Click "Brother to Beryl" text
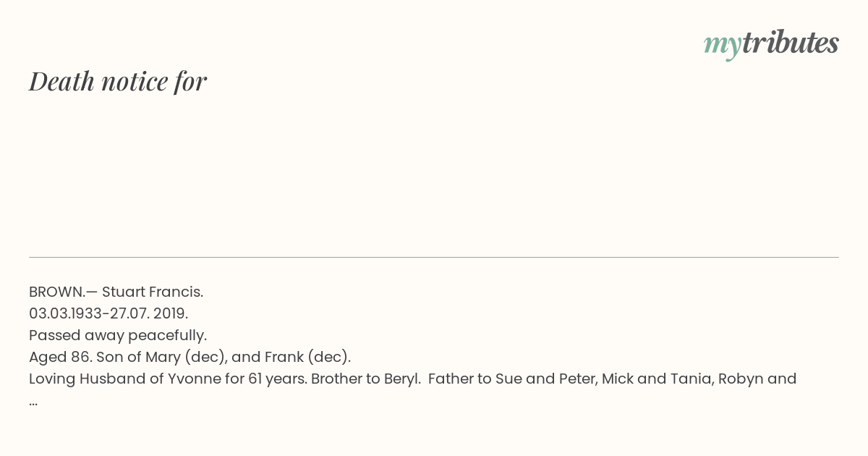868x456 pixels. [364, 379]
